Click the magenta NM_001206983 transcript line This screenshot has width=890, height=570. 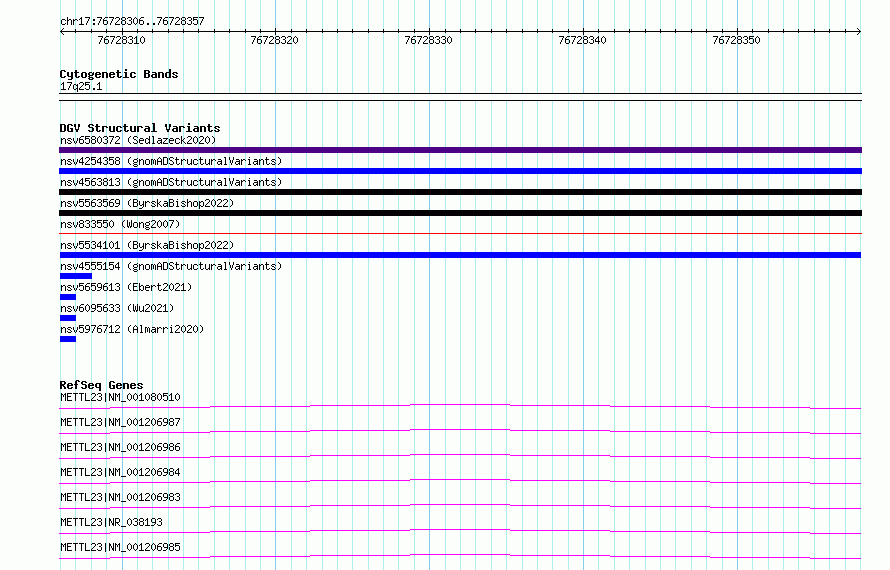coord(460,506)
